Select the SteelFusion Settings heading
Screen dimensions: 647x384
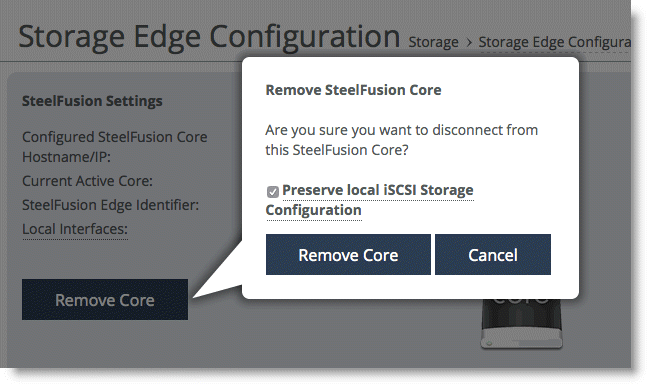[x=92, y=101]
